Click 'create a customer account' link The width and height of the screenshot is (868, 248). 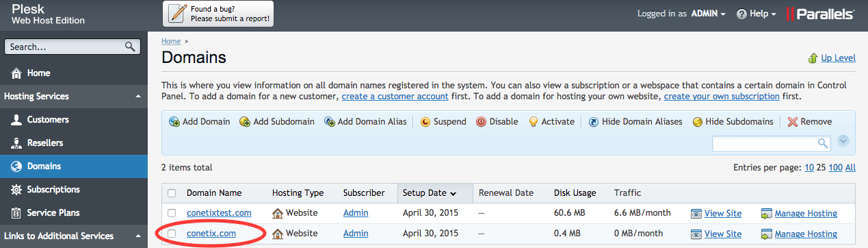(x=395, y=97)
